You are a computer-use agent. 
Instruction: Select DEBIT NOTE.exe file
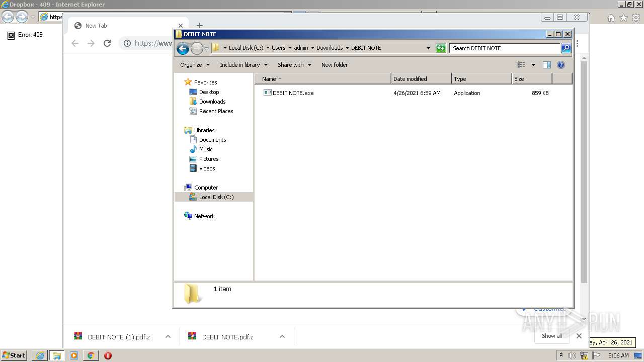click(288, 93)
